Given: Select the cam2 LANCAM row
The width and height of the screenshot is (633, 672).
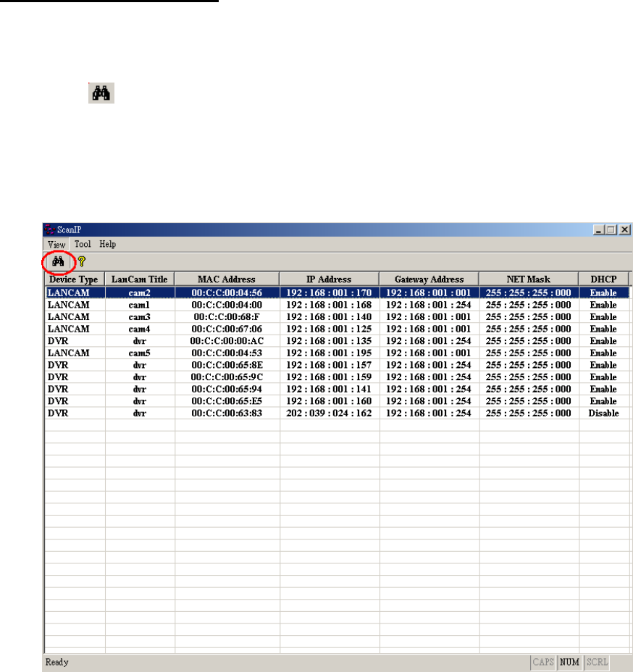Looking at the screenshot, I should pyautogui.click(x=139, y=293).
